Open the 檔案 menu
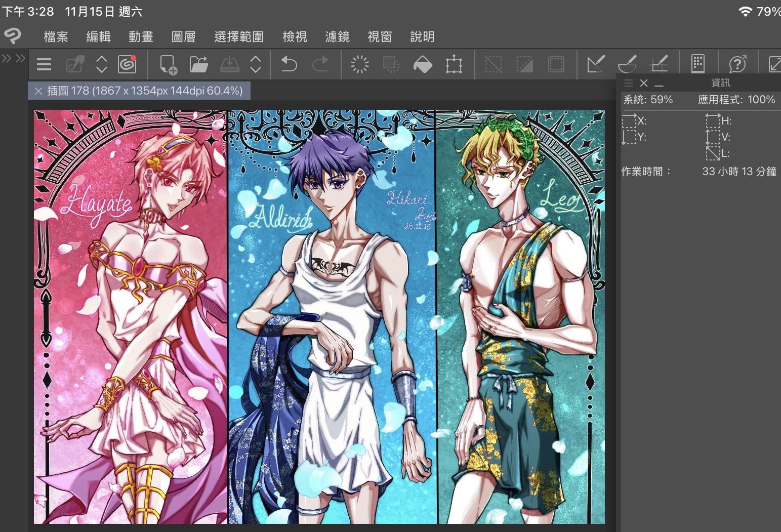This screenshot has width=781, height=532. pyautogui.click(x=56, y=36)
